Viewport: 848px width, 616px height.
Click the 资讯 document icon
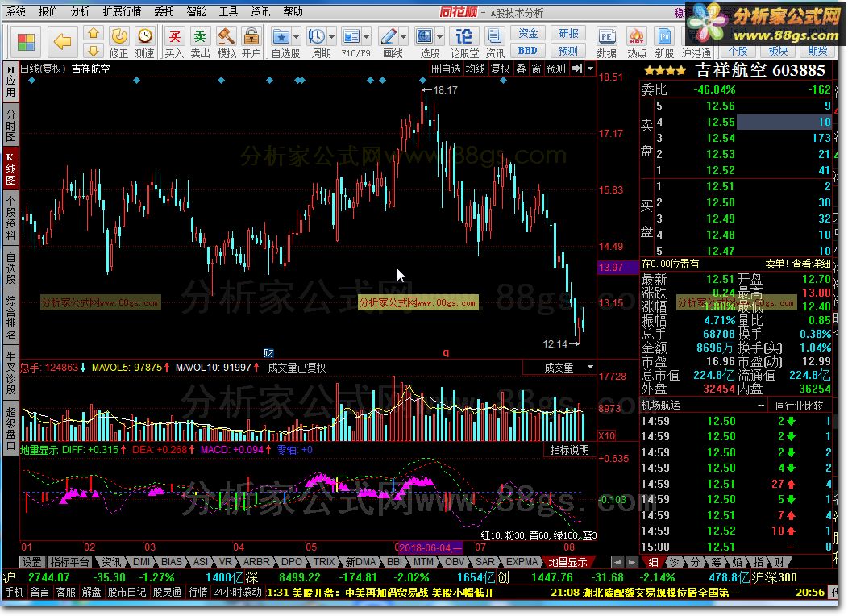point(494,37)
